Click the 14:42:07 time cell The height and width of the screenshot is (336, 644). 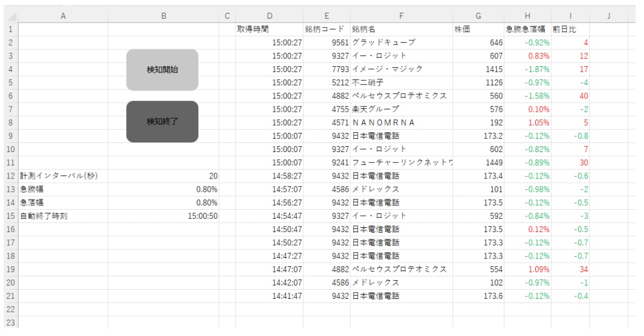(269, 283)
